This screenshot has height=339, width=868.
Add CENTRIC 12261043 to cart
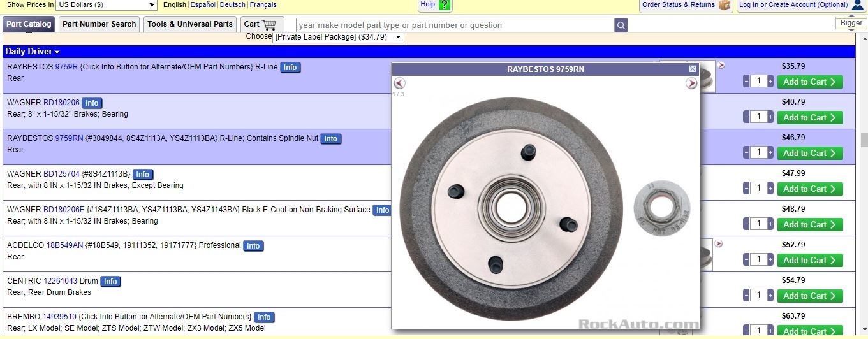tap(810, 296)
